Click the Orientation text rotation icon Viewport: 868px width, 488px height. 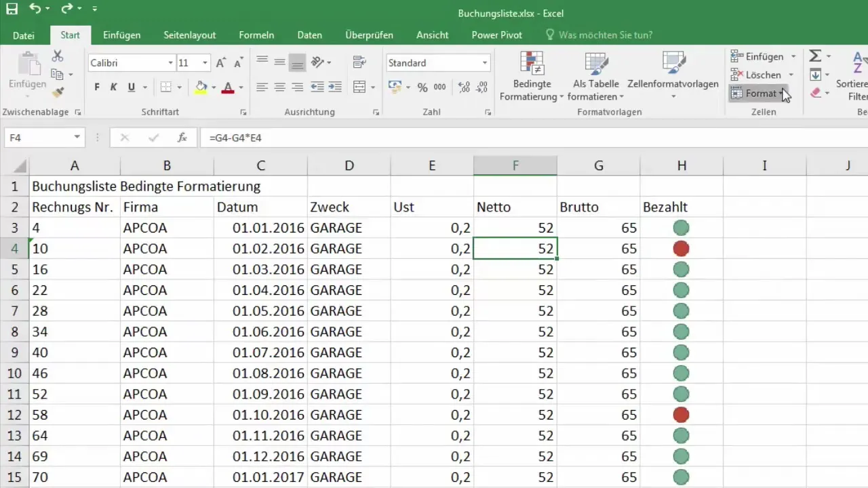pyautogui.click(x=317, y=62)
